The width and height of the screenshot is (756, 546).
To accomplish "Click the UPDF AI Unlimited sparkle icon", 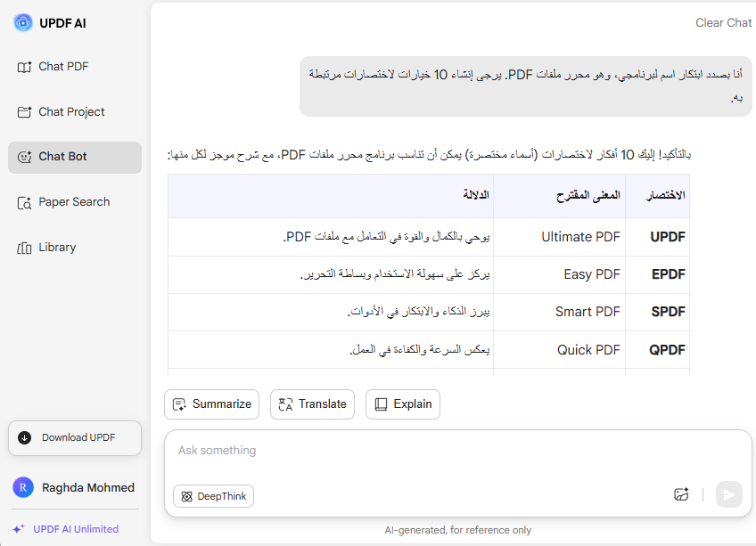I will tap(19, 529).
